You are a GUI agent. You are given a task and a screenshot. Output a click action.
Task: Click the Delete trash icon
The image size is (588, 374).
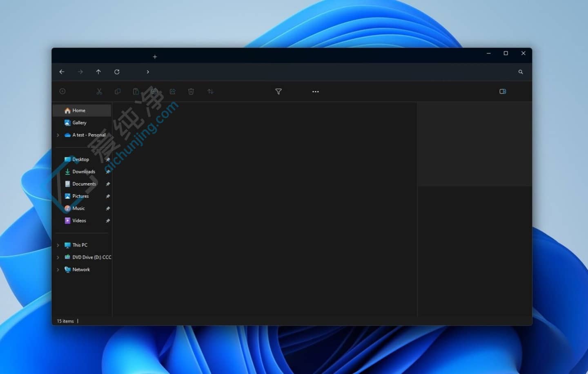pos(191,91)
